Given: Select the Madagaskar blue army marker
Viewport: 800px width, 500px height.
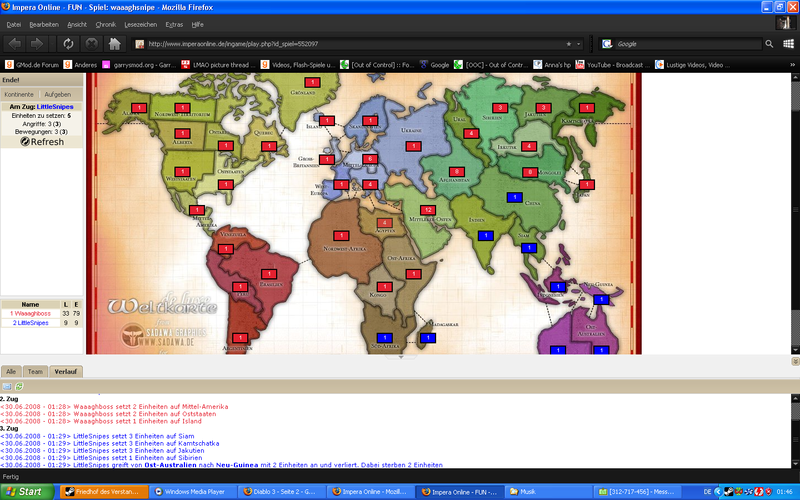Looking at the screenshot, I should 428,338.
